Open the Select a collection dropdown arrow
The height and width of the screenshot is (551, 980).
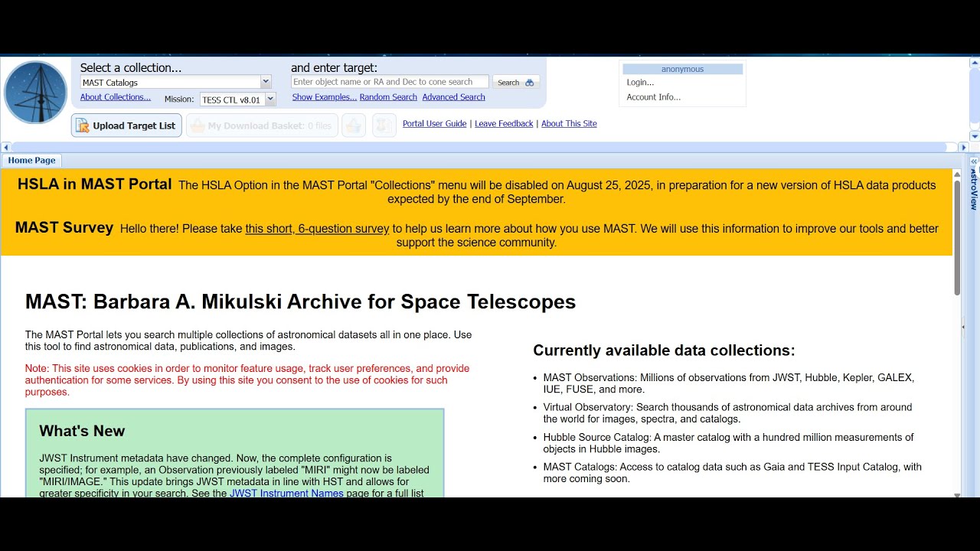(266, 82)
